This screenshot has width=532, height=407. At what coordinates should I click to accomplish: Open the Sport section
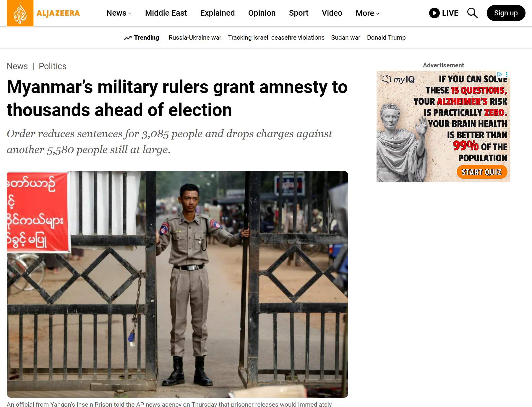[x=299, y=13]
